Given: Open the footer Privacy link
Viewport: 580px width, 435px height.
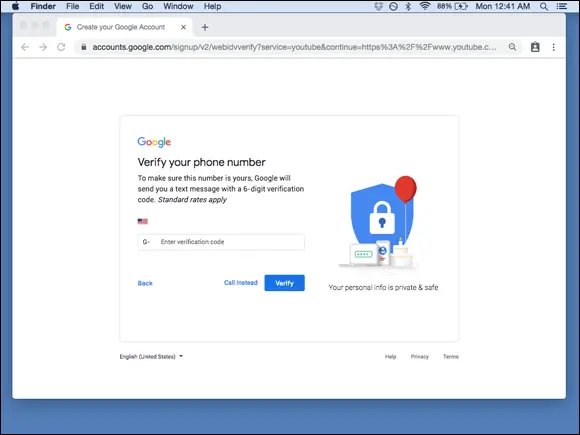Looking at the screenshot, I should [419, 357].
